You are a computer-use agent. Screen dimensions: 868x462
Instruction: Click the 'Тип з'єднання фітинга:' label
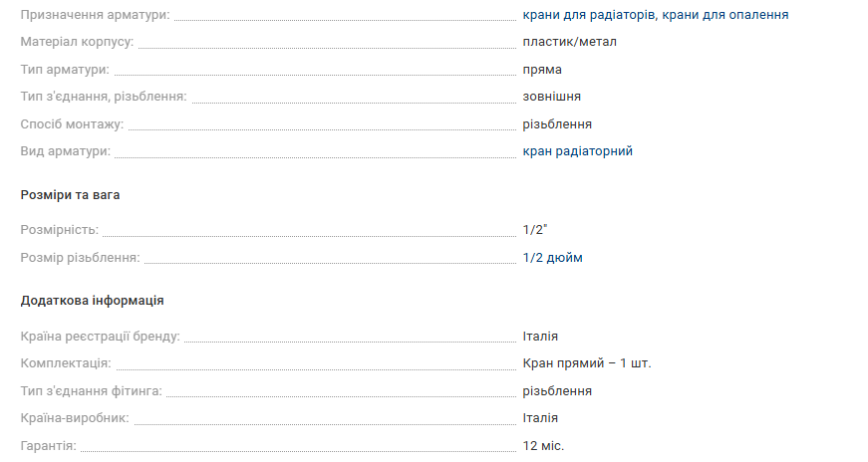click(92, 391)
